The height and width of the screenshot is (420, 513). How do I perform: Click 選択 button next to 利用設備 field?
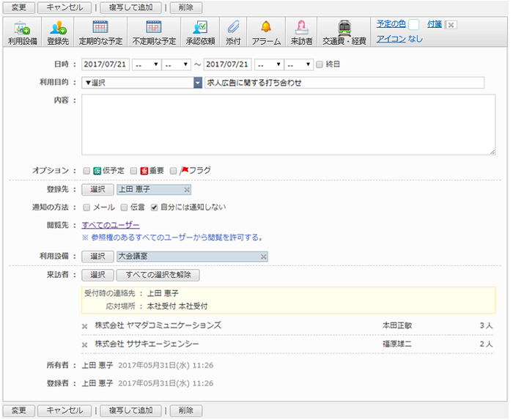(97, 256)
